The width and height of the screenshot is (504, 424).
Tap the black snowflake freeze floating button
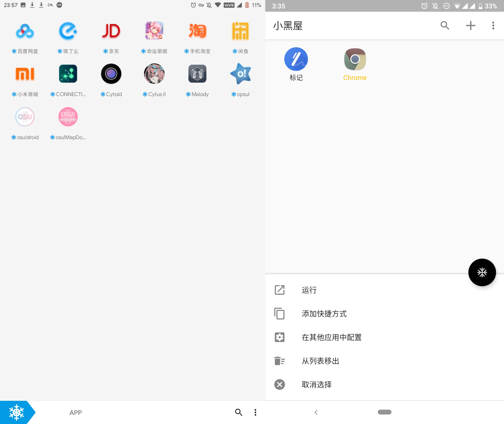(482, 272)
